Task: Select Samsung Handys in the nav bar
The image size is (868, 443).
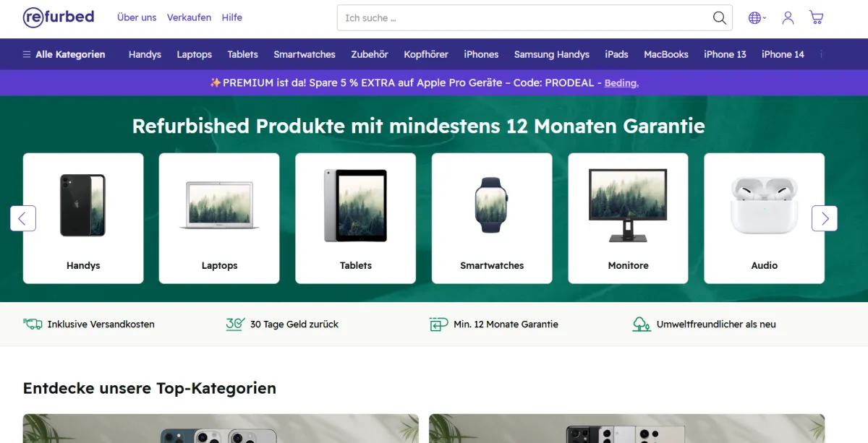Action: coord(551,54)
